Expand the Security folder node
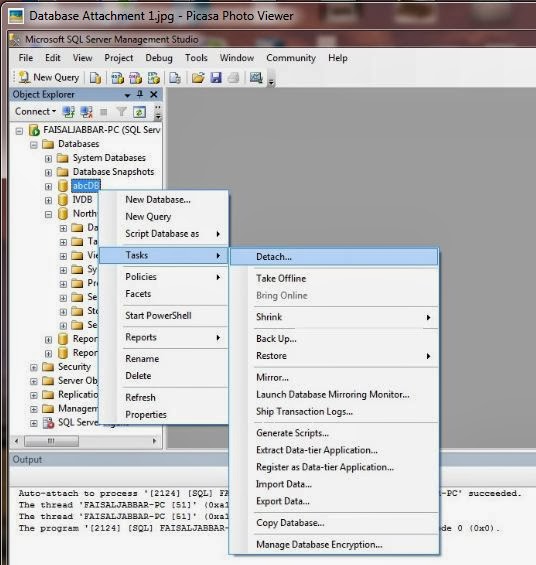Screen dimensions: 536x565 point(34,368)
